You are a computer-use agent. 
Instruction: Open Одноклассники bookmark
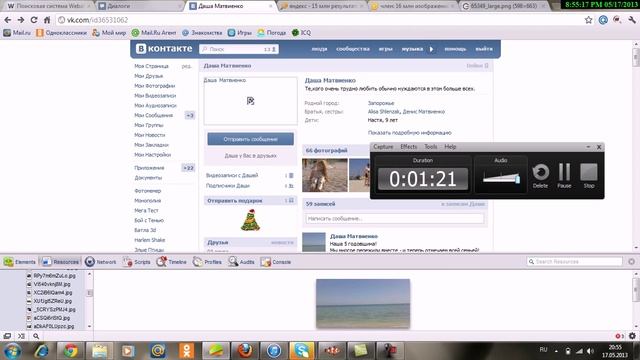click(x=61, y=33)
